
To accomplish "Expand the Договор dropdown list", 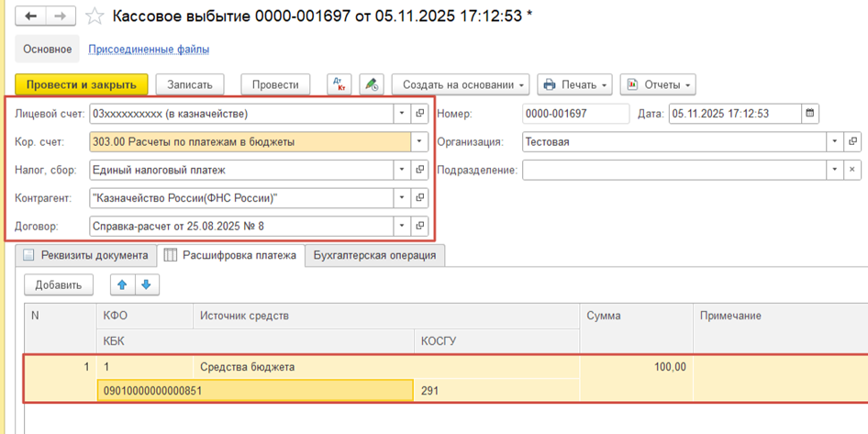I will [x=402, y=226].
